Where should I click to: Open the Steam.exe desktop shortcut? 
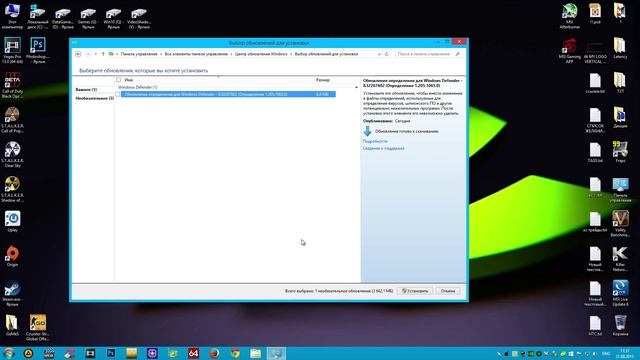(12, 293)
